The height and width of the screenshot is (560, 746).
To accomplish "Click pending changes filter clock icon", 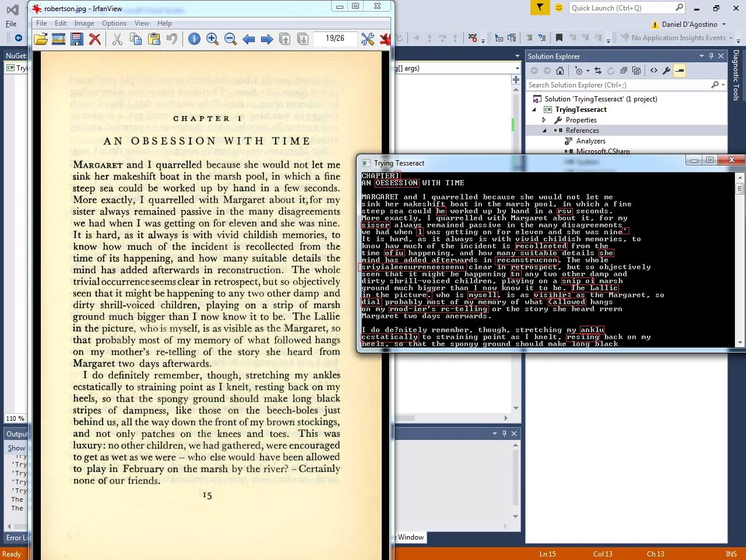I will pyautogui.click(x=579, y=71).
